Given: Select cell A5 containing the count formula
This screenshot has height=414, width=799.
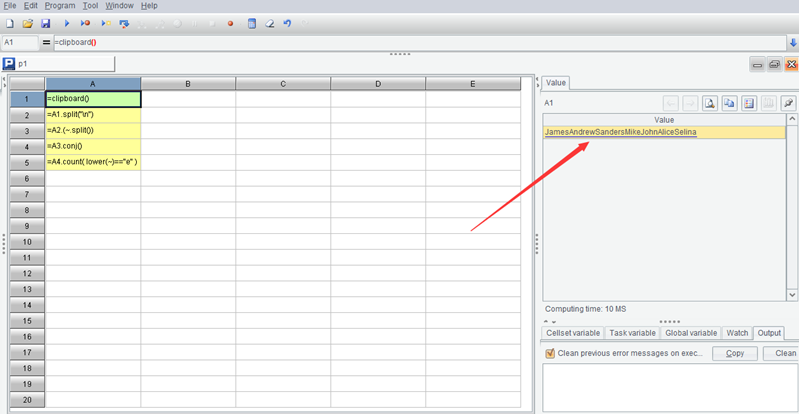Looking at the screenshot, I should [x=93, y=162].
